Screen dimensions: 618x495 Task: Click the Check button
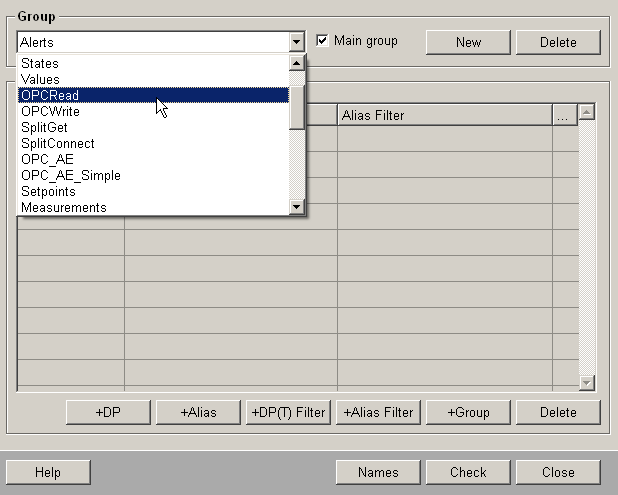(468, 472)
